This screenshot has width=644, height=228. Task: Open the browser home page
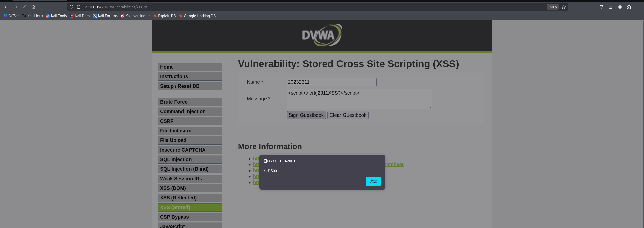[x=33, y=7]
